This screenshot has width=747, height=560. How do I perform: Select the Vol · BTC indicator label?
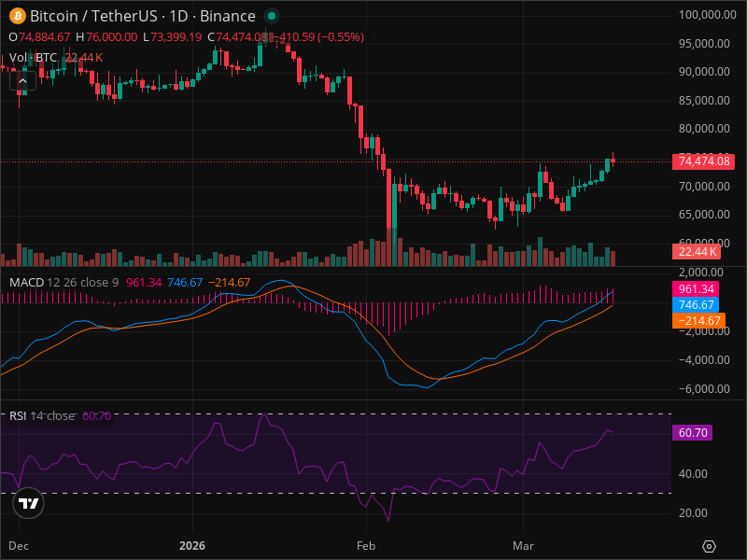pyautogui.click(x=33, y=58)
